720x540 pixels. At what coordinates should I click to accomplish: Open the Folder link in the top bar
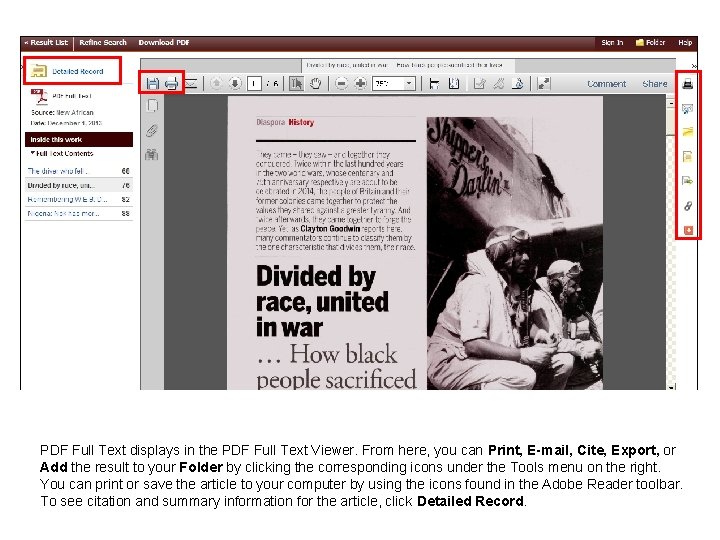650,42
